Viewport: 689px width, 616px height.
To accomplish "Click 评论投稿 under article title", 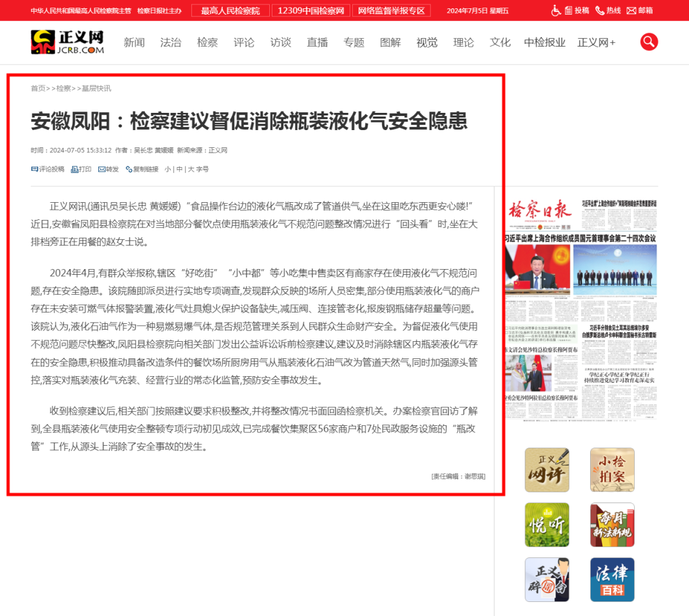I will [47, 169].
